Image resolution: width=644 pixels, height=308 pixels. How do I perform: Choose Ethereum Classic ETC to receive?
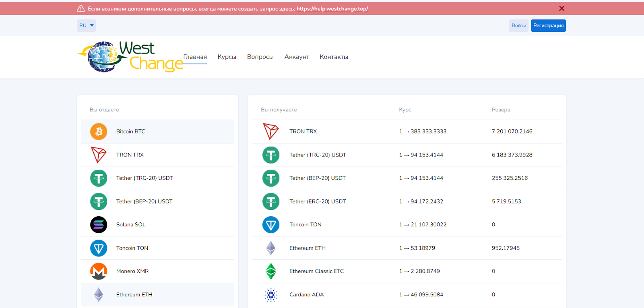point(407,271)
